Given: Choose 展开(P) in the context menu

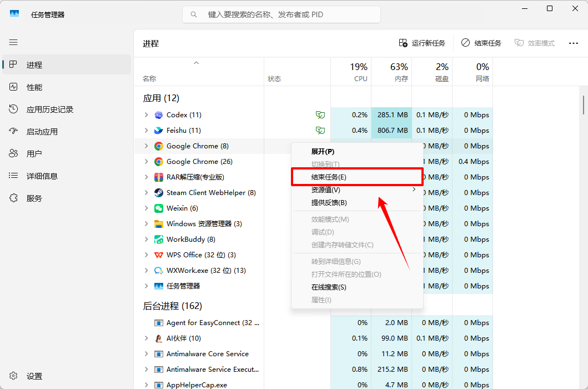Looking at the screenshot, I should [358, 152].
